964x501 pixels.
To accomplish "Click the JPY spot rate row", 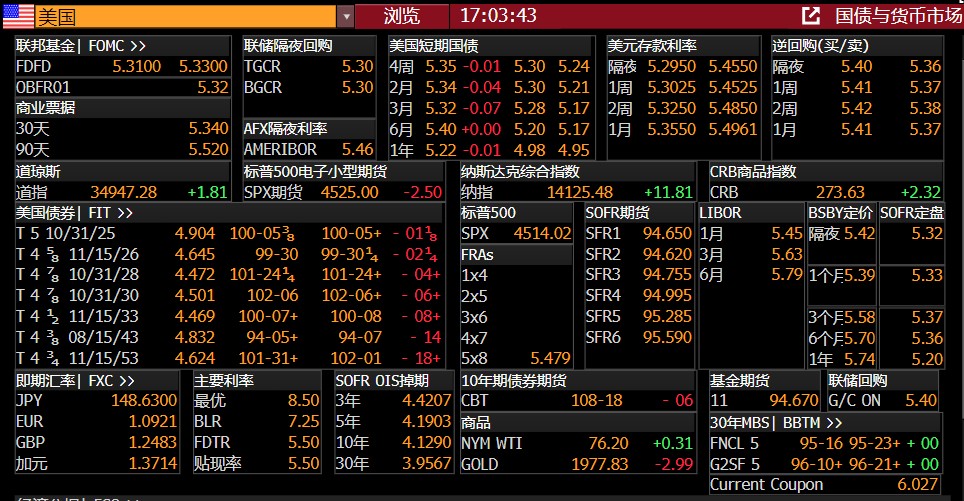I will pos(96,401).
